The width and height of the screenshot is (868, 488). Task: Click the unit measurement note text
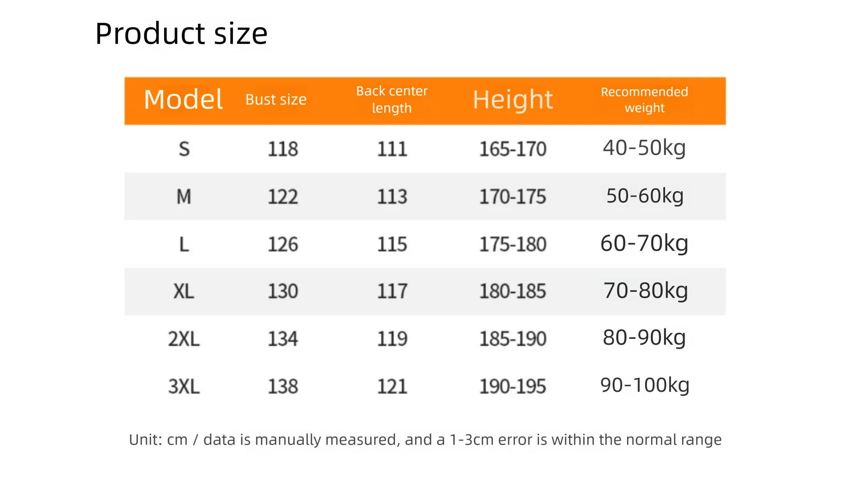(425, 440)
